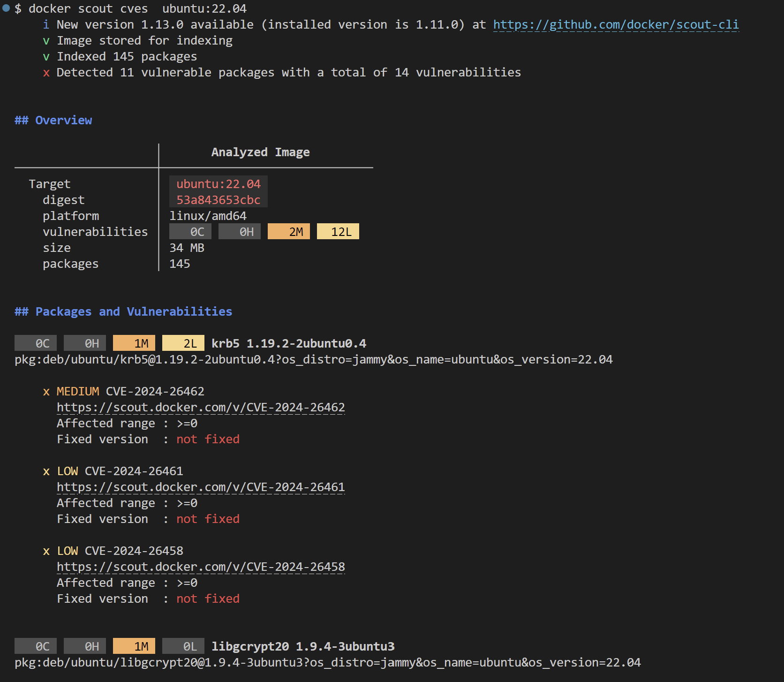Select the 'krb5 1.19.2-2ubuntu0.4' package name
This screenshot has width=784, height=682.
point(289,343)
